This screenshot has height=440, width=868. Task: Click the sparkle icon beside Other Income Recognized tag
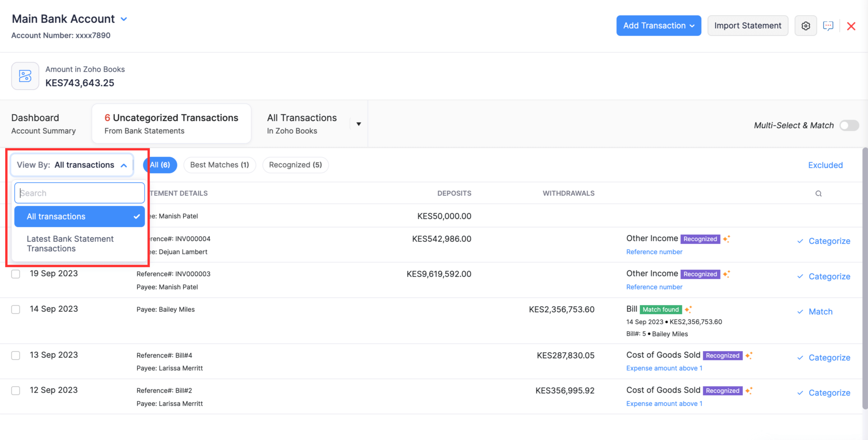727,239
